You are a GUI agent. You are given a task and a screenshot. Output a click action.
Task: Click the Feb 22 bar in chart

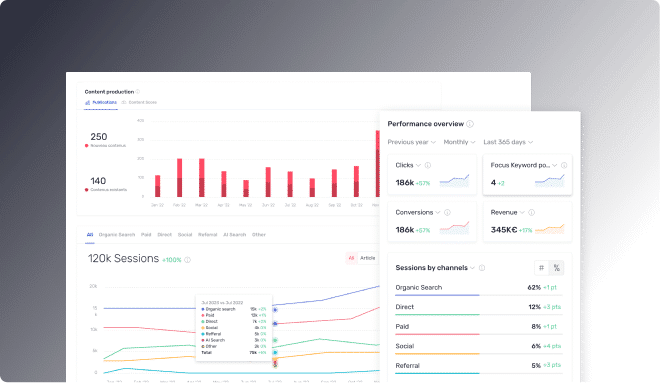pos(179,178)
